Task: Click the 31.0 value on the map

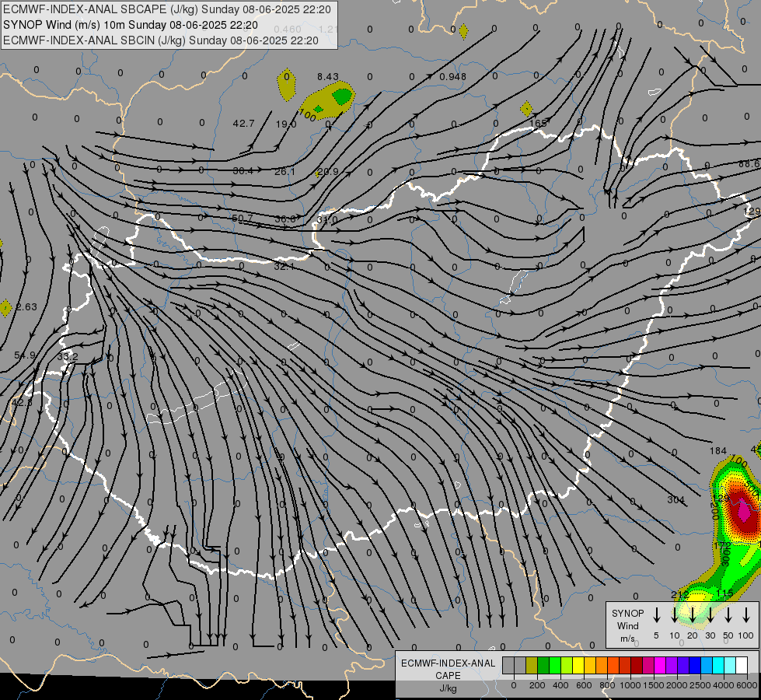Action: point(326,220)
